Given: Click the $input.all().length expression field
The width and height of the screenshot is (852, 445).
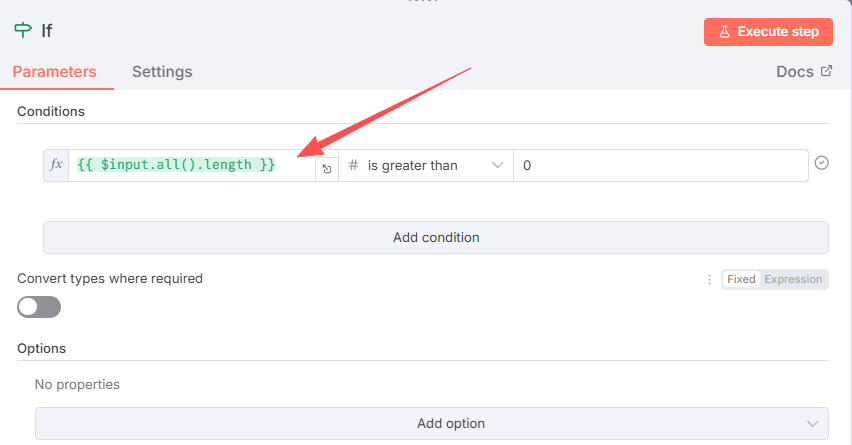Looking at the screenshot, I should pyautogui.click(x=190, y=165).
